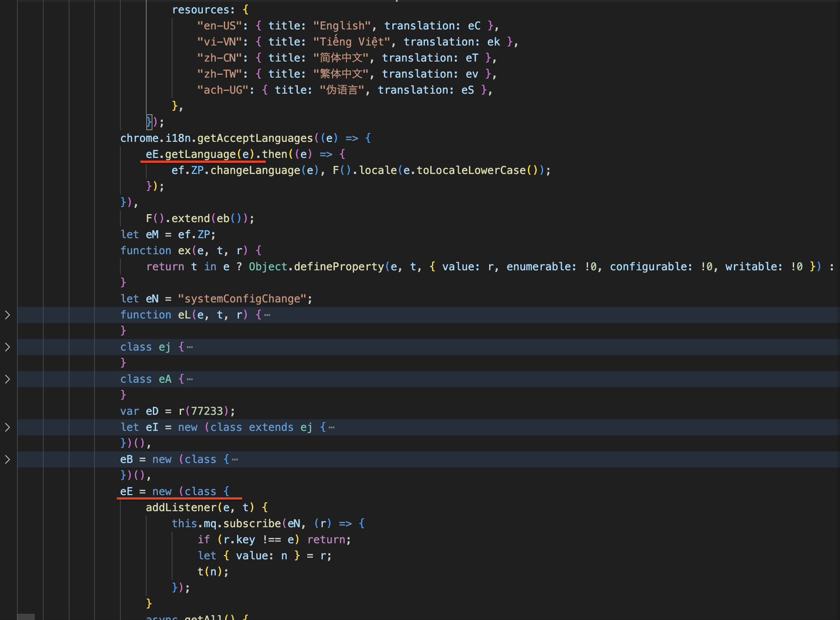Place cursor on Object.defineProperty
The width and height of the screenshot is (840, 620).
(x=316, y=267)
